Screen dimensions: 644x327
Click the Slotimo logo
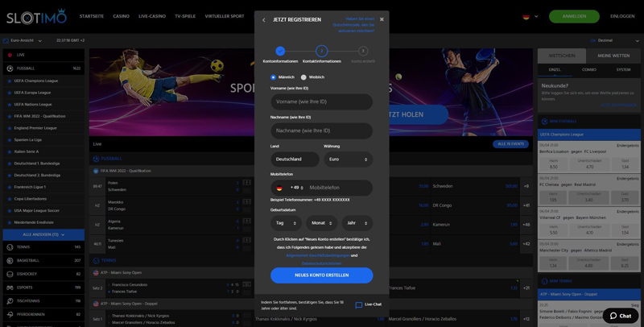tap(36, 17)
